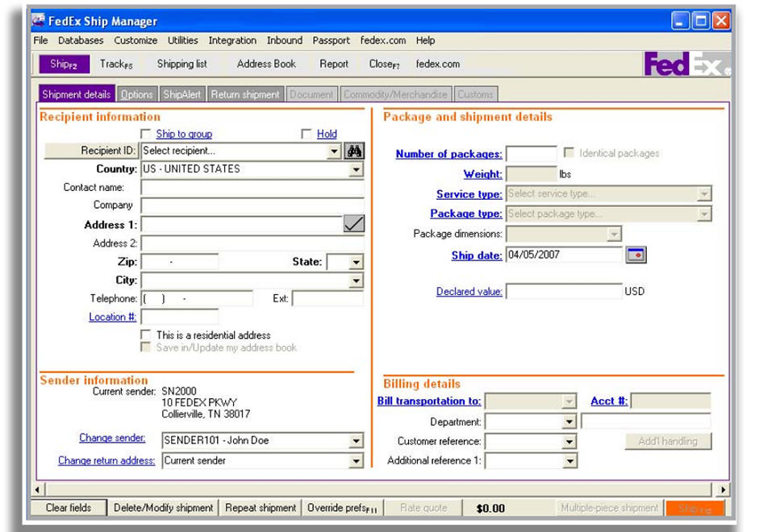Click into the Address 1 field
This screenshot has width=759, height=532.
pos(242,225)
